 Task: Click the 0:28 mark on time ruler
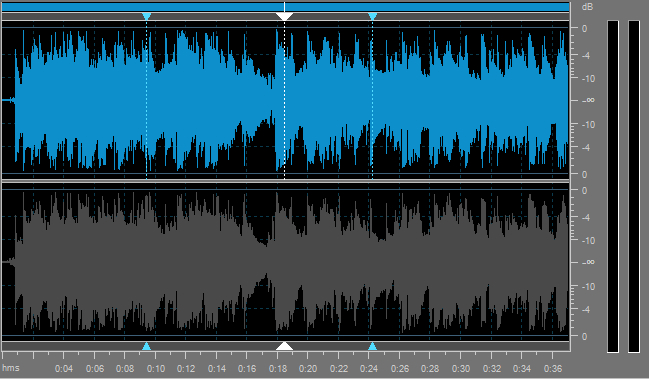coord(430,368)
